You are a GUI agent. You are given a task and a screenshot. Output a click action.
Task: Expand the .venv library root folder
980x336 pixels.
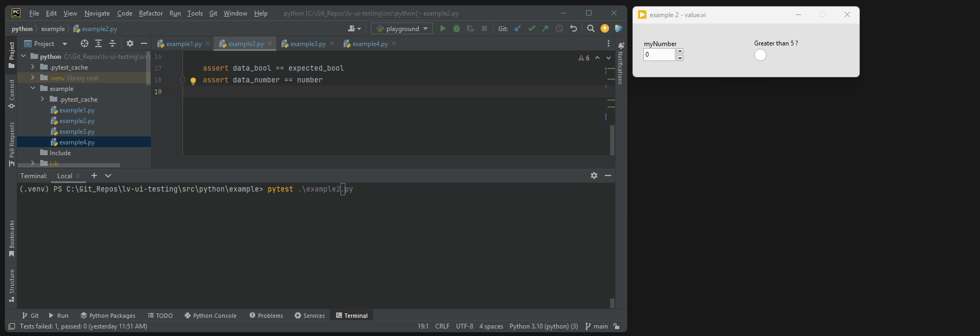(x=33, y=78)
